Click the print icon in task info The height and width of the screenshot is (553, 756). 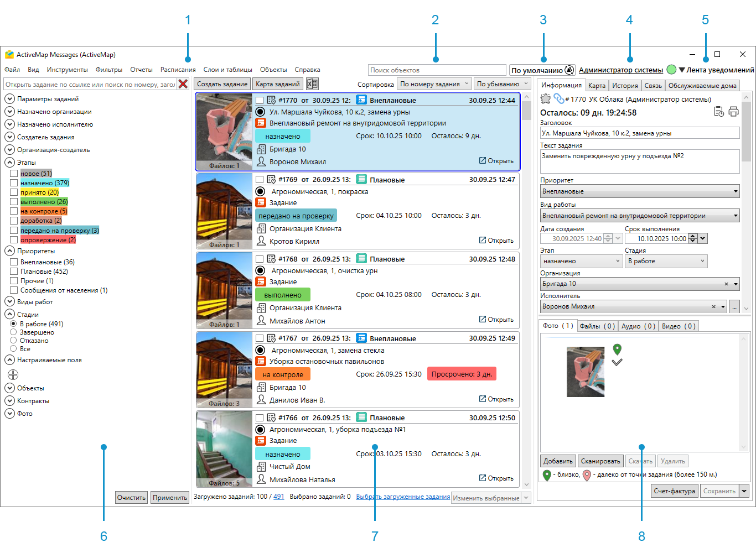click(733, 112)
